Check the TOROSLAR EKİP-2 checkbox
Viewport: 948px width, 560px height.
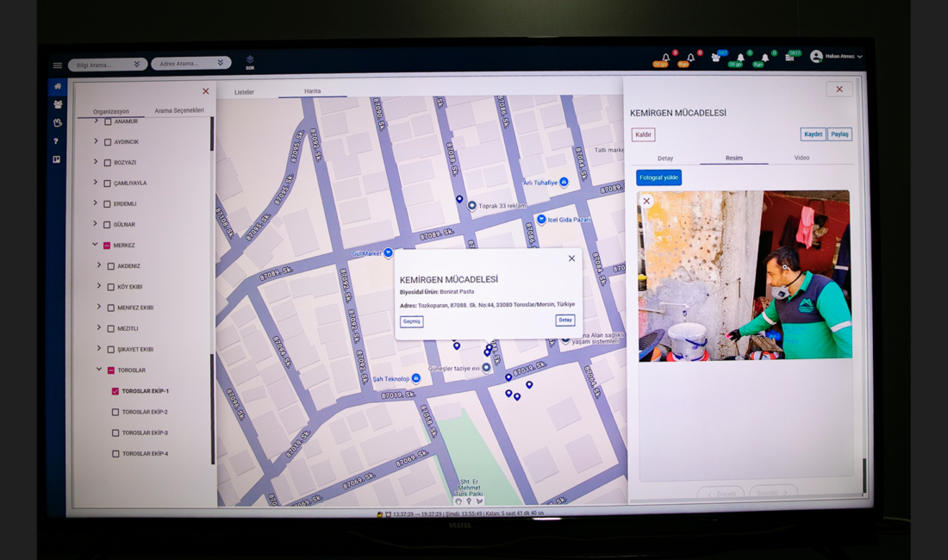(115, 412)
